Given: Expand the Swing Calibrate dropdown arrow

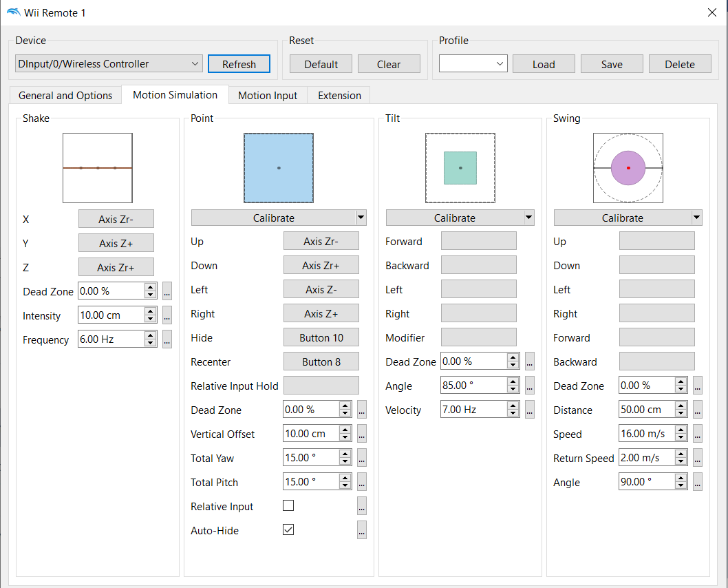Looking at the screenshot, I should click(696, 218).
